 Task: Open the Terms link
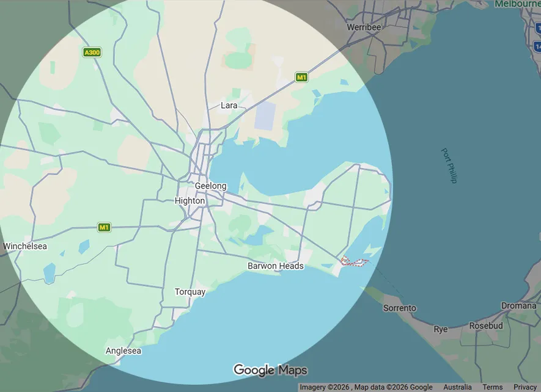pos(492,387)
